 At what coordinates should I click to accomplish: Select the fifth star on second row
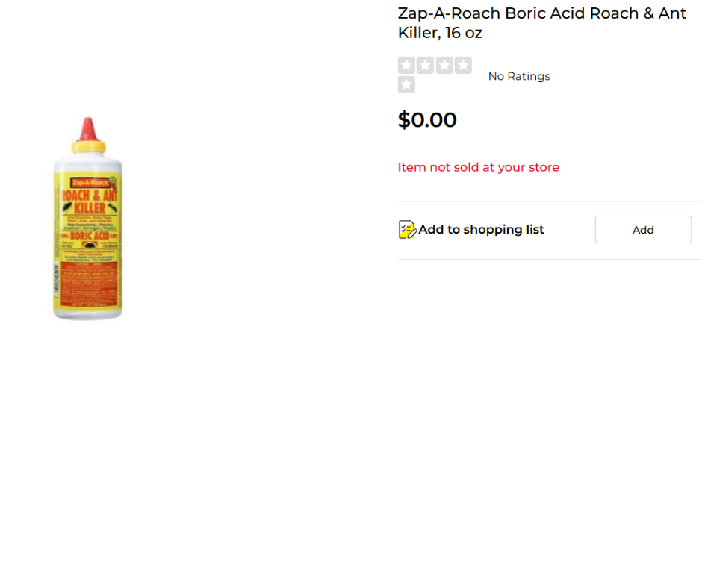(x=406, y=85)
